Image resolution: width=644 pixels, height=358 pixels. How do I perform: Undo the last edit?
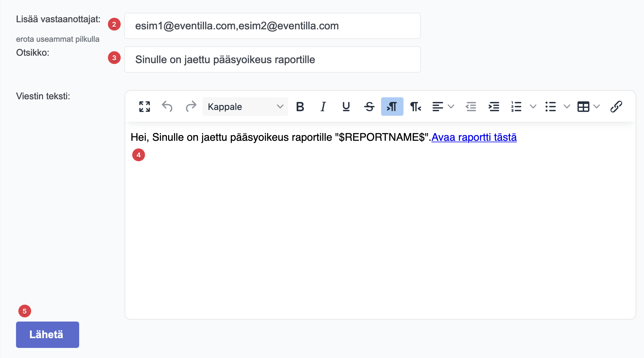(167, 107)
